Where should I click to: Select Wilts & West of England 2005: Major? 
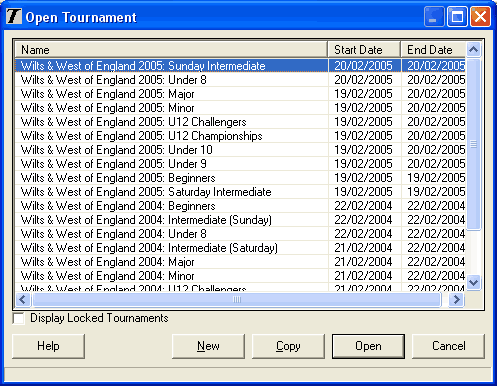240,94
